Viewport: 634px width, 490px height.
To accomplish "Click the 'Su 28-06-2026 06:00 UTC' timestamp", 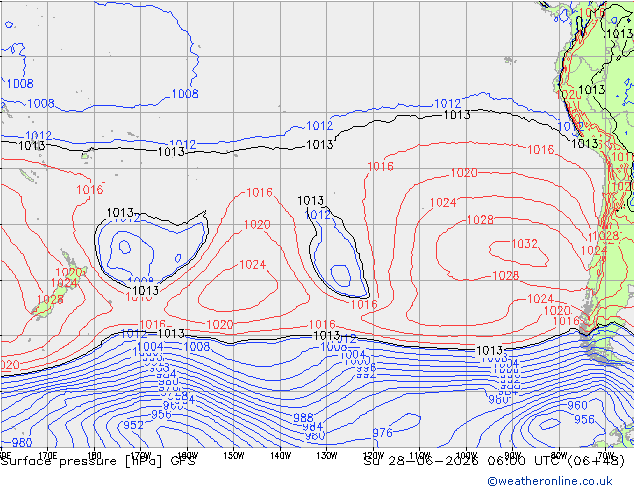I will pyautogui.click(x=464, y=461).
